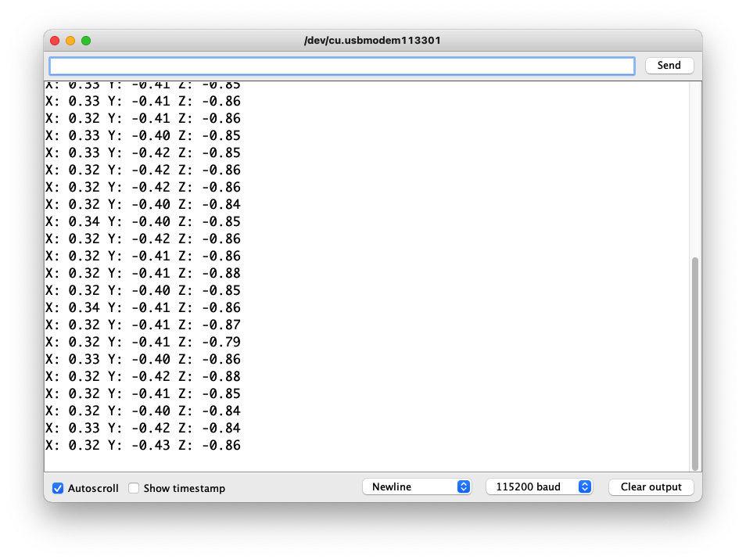Image resolution: width=746 pixels, height=560 pixels.
Task: Click the line X: 0.33 Y: -0.42 Z: -0.84
Action: (x=143, y=428)
